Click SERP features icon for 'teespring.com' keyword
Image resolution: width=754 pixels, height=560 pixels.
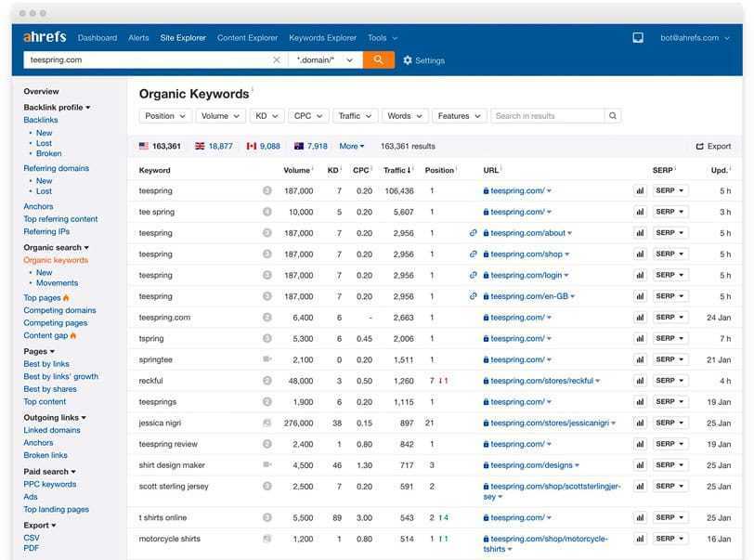267,317
